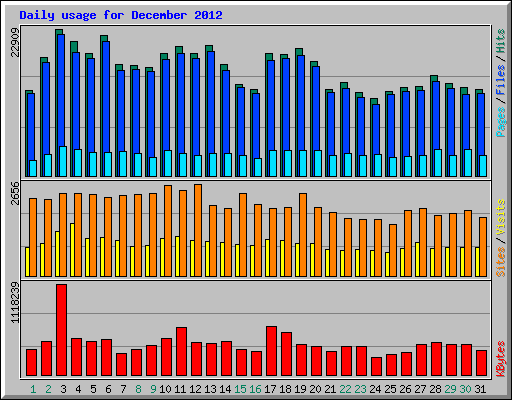Click the cyan pages bar for day 28
512x400 pixels.
438,163
